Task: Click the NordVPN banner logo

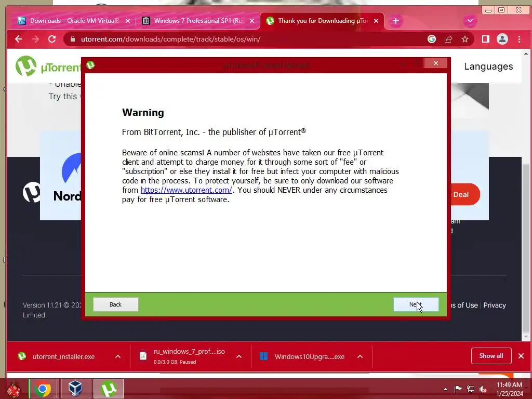Action: coord(67,177)
